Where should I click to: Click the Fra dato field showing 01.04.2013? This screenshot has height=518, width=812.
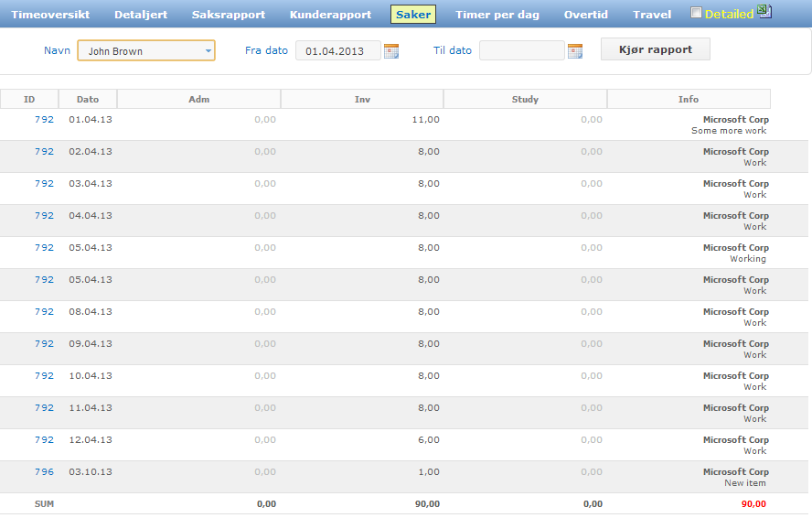click(337, 51)
